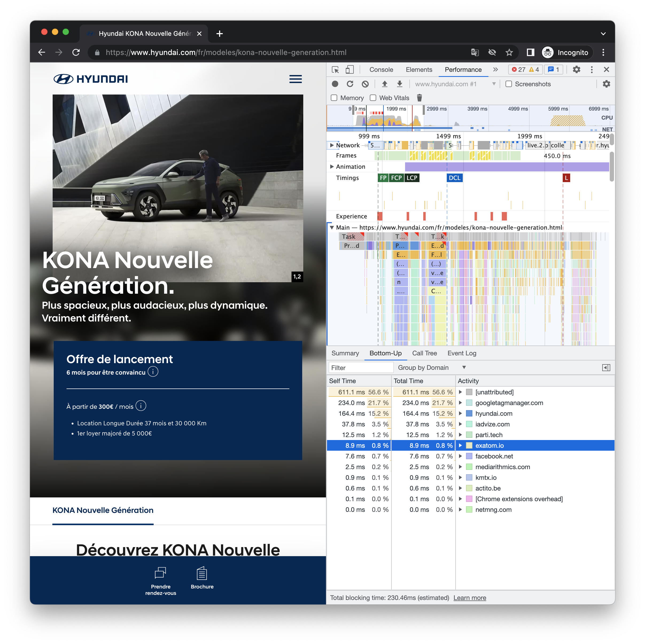
Task: Click the tracking protection eye icon
Action: click(x=492, y=52)
